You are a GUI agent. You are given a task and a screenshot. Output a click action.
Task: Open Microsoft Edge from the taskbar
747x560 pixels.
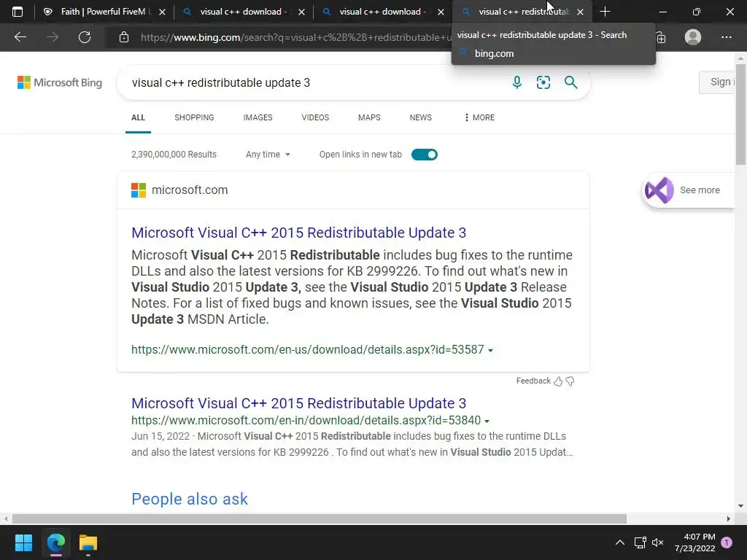[x=55, y=542]
